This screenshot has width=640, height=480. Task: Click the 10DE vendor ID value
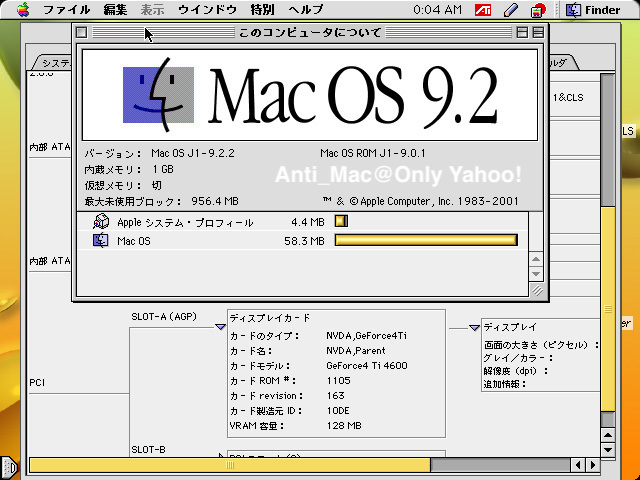338,411
